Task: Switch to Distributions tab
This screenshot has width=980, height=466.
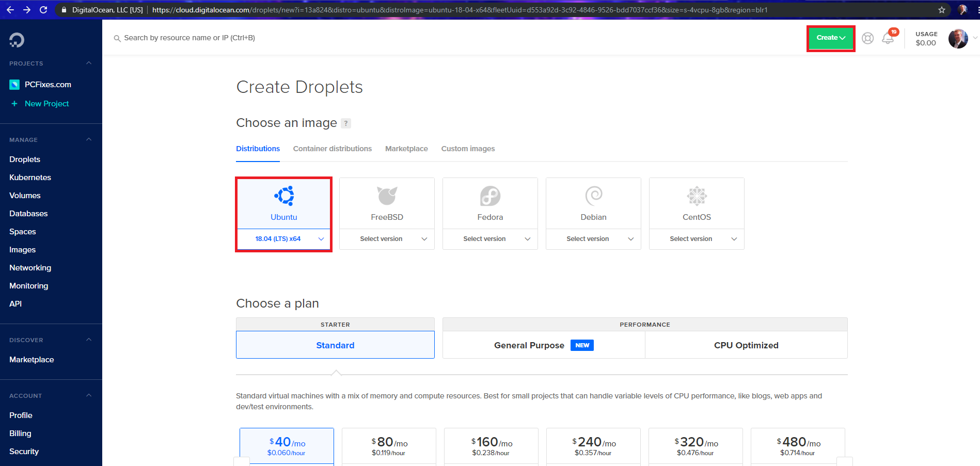Action: [258, 149]
